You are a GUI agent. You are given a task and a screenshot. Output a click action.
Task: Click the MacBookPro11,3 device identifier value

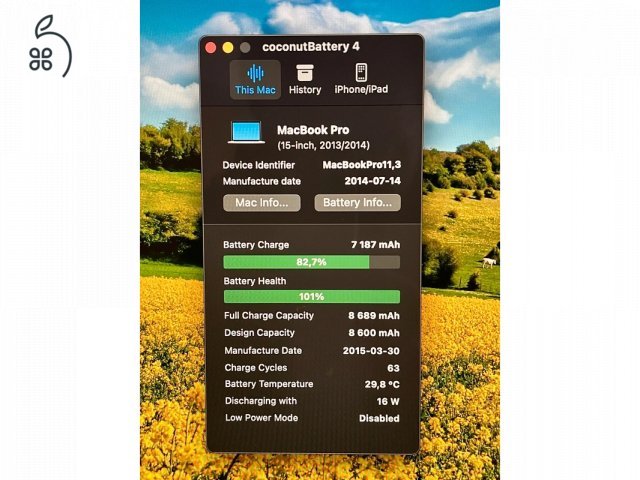click(x=362, y=165)
